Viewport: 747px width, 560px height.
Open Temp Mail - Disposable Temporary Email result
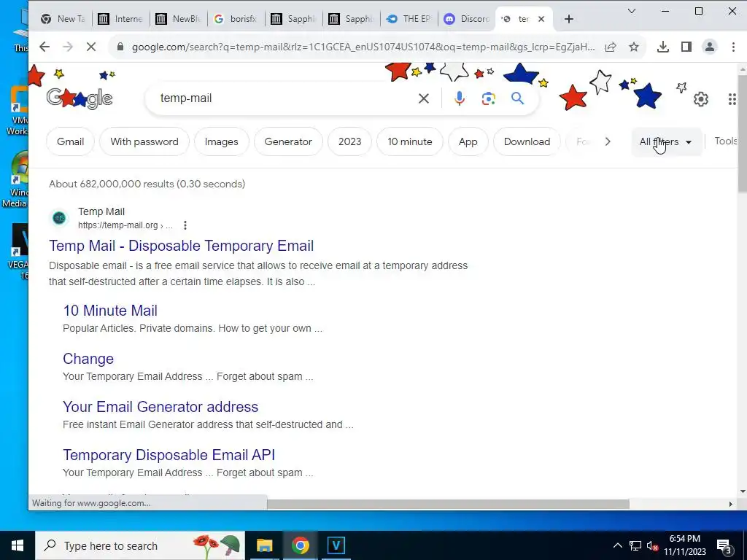tap(182, 246)
